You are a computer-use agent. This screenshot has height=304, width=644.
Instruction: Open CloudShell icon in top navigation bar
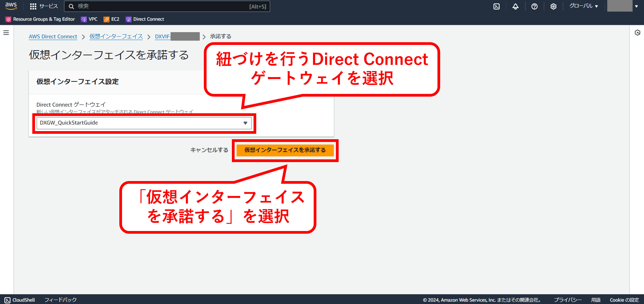point(496,6)
